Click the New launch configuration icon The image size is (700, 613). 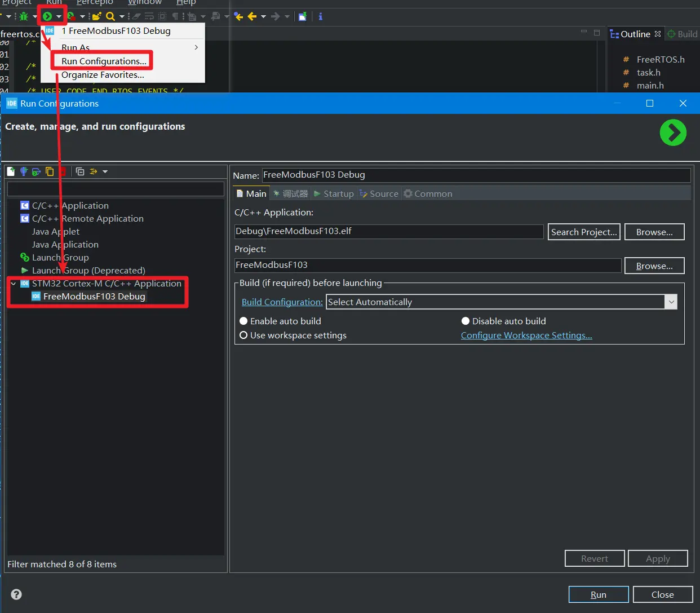(x=11, y=171)
